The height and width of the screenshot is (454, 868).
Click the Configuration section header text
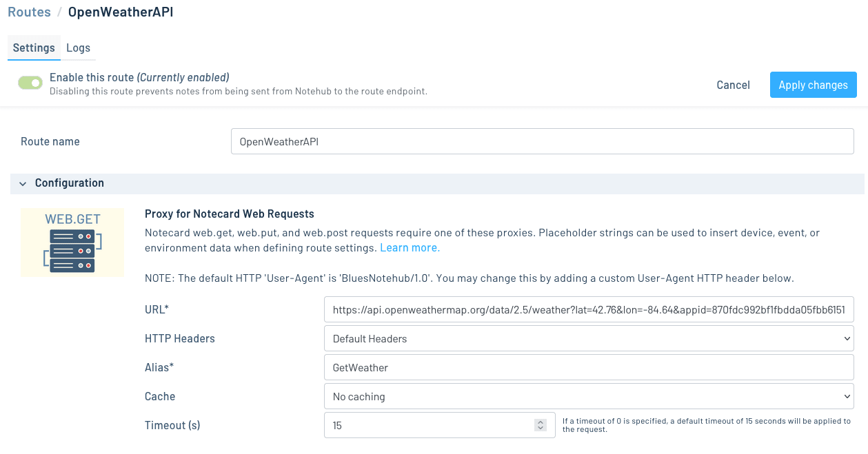tap(70, 183)
